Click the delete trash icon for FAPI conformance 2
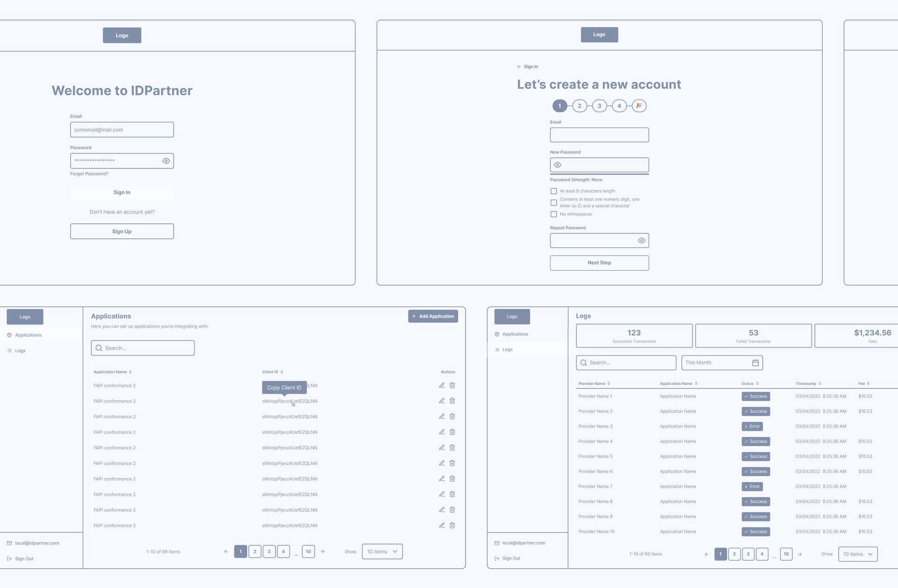 (453, 386)
